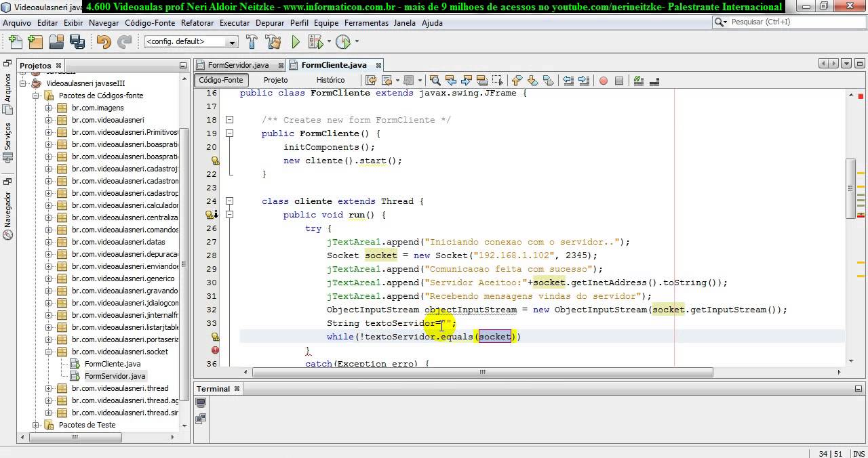Open the Ferramentas menu
The height and width of the screenshot is (458, 868).
(x=366, y=22)
